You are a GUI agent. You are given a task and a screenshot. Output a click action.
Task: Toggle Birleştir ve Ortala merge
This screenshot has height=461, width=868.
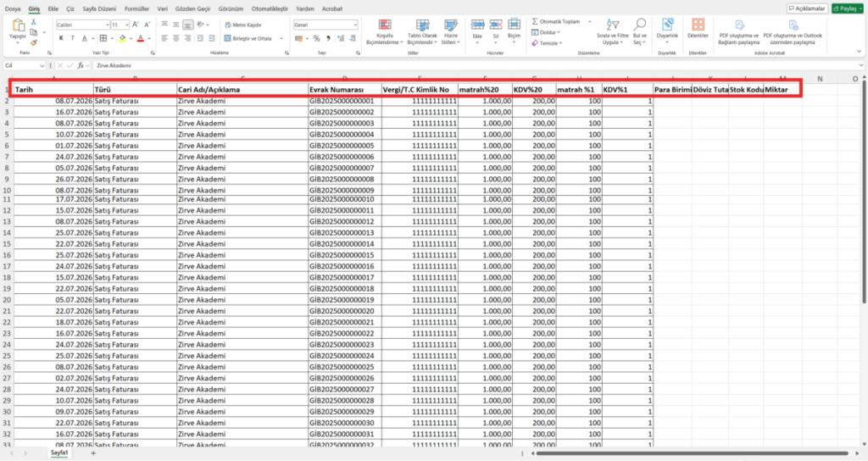248,38
